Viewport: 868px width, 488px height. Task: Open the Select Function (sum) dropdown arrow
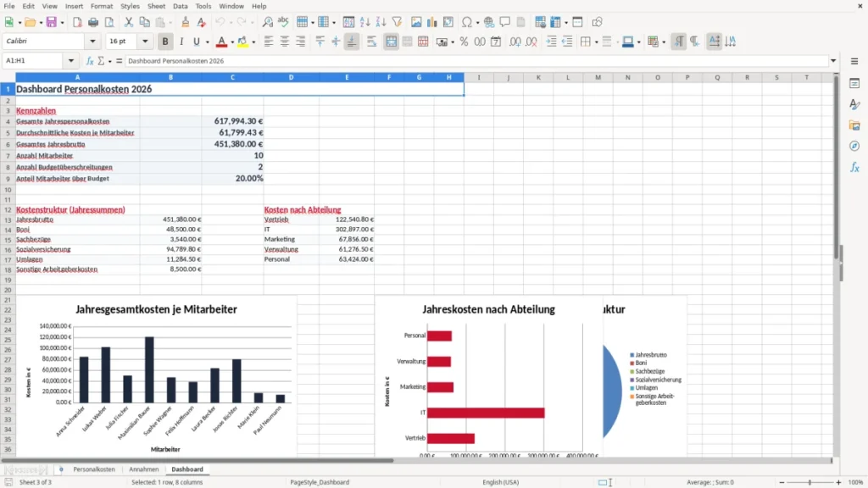(x=109, y=61)
